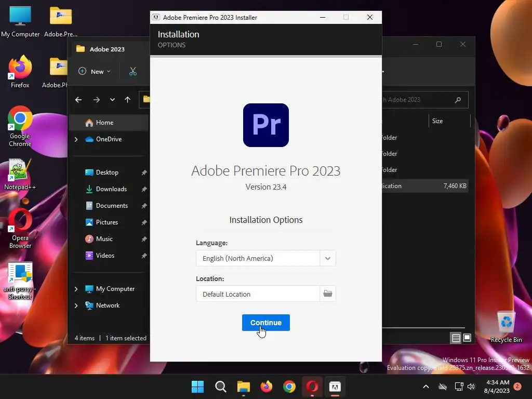Open the Language dropdown arrow

click(x=327, y=258)
